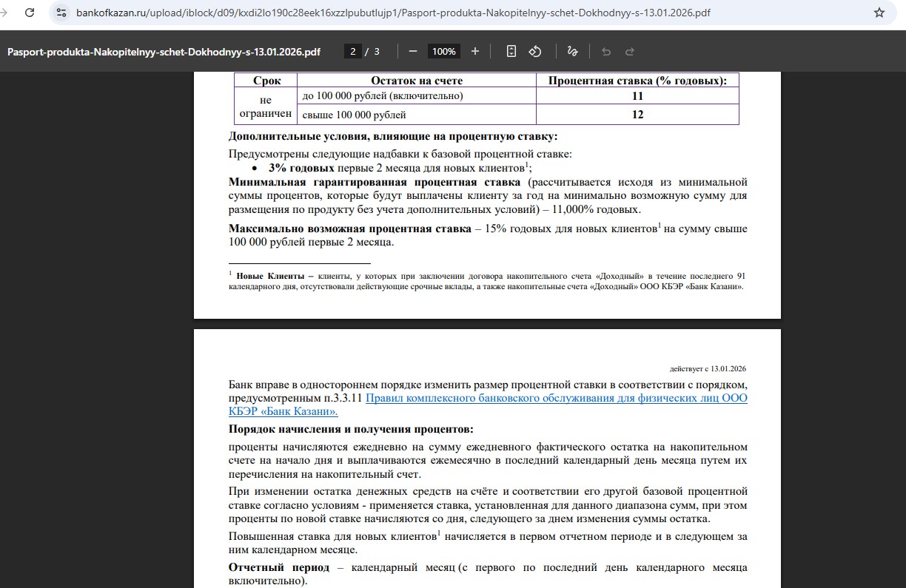Click the page number input field
The height and width of the screenshot is (588, 906).
(353, 51)
